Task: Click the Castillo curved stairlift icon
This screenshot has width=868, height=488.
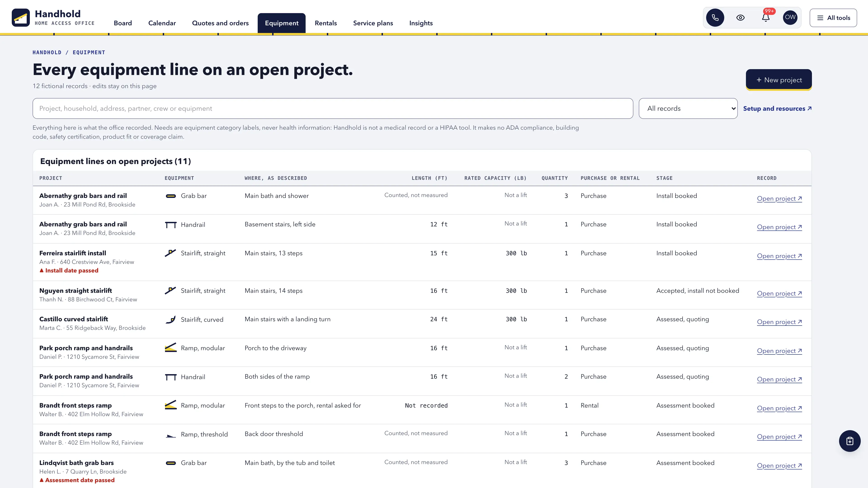Action: 170,319
